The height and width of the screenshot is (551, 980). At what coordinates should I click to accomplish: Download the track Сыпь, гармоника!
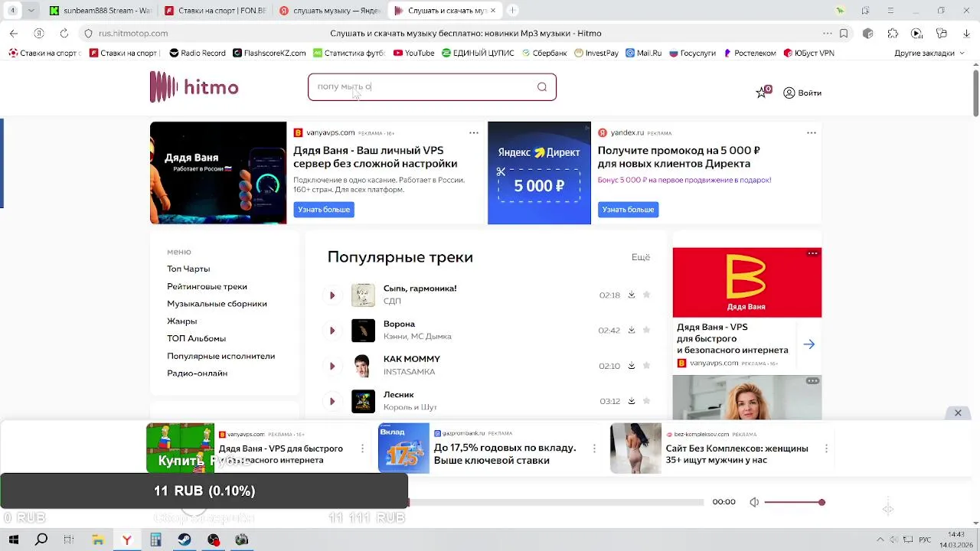tap(632, 295)
